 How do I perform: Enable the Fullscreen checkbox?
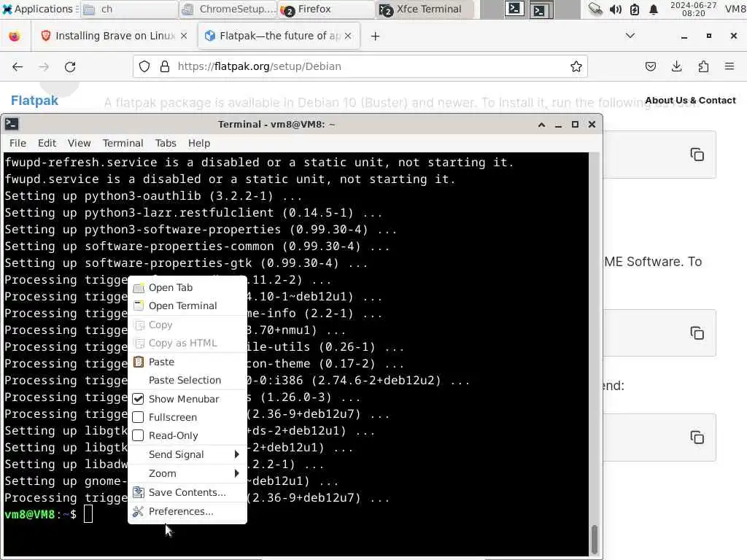pyautogui.click(x=138, y=417)
